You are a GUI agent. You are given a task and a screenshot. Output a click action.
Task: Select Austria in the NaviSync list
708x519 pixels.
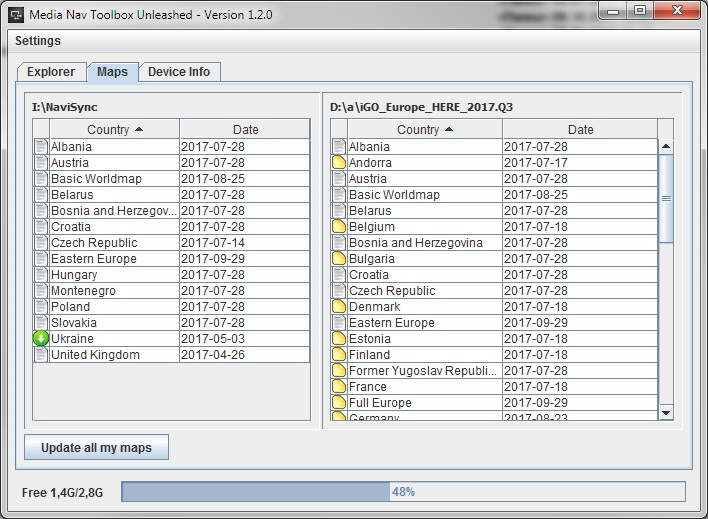172,163
